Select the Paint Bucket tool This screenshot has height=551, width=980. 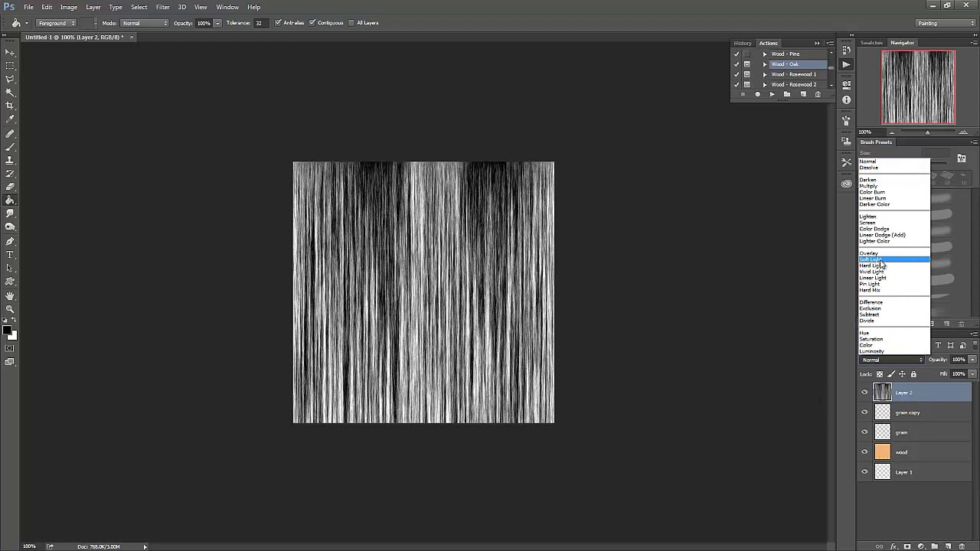tap(10, 201)
